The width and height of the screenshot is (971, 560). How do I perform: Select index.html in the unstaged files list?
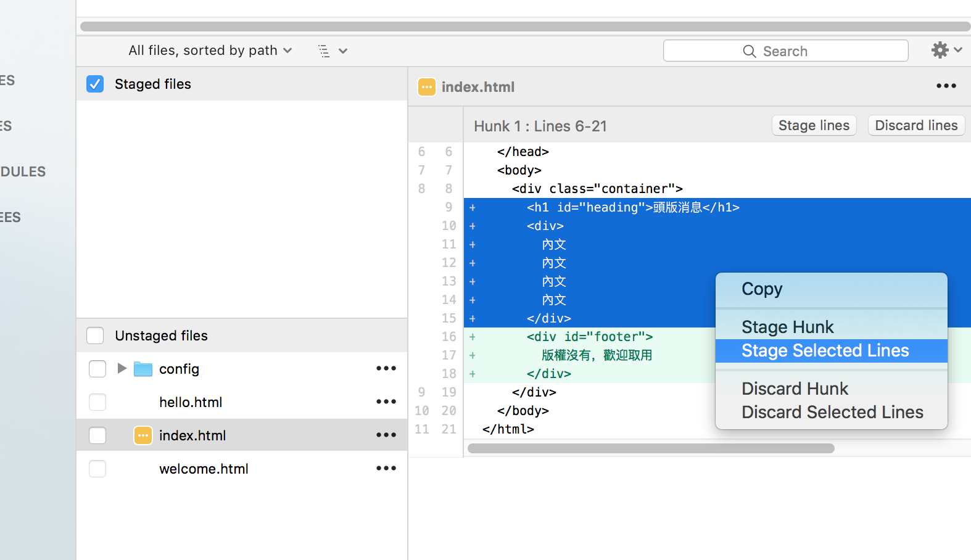192,435
